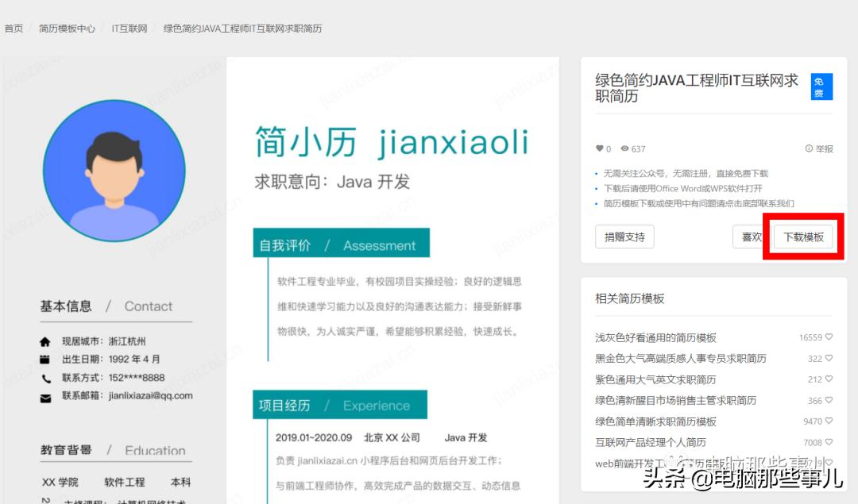Select 简历模板中心 in the breadcrumb
Image resolution: width=858 pixels, height=504 pixels.
pyautogui.click(x=68, y=29)
